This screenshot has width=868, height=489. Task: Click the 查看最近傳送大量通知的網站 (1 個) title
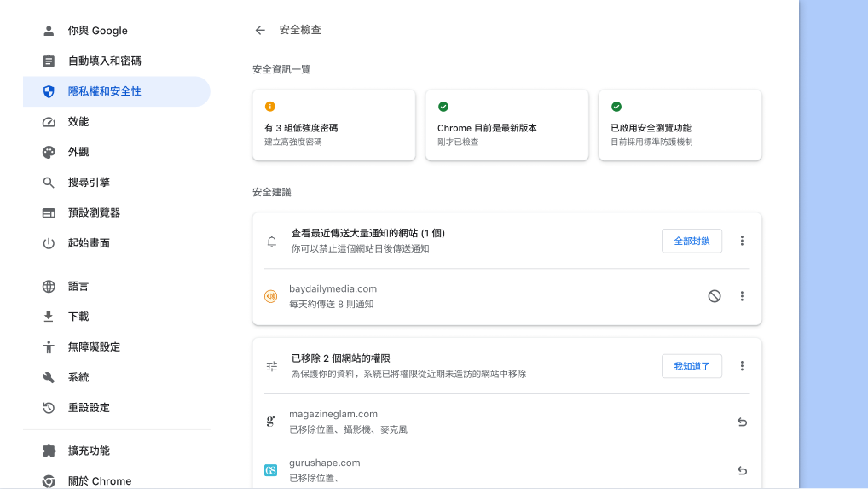368,233
